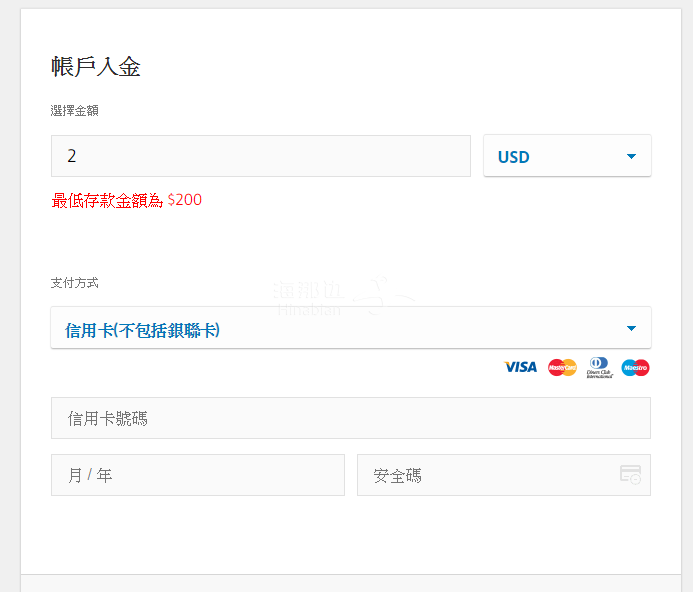Click the VISA card logo
The width and height of the screenshot is (693, 592).
coord(520,367)
